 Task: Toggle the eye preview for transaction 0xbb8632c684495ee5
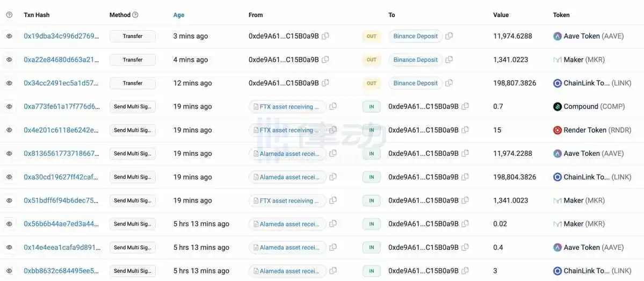9,271
